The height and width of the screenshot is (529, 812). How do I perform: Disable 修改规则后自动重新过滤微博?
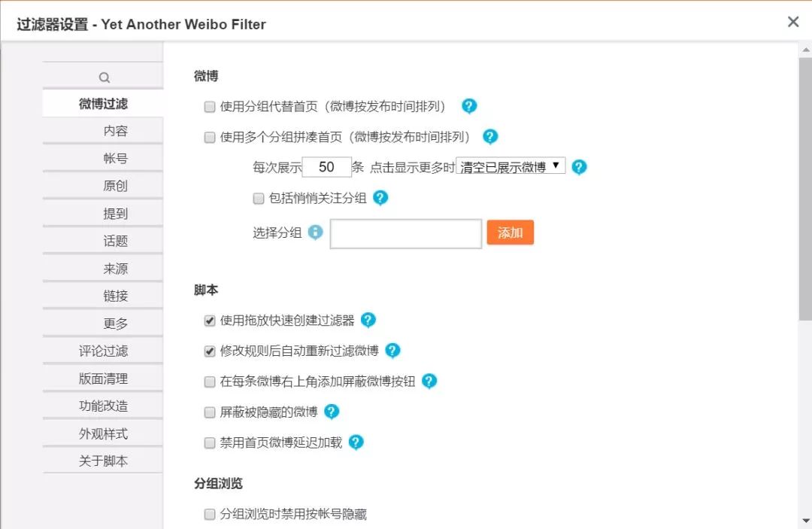(x=209, y=351)
